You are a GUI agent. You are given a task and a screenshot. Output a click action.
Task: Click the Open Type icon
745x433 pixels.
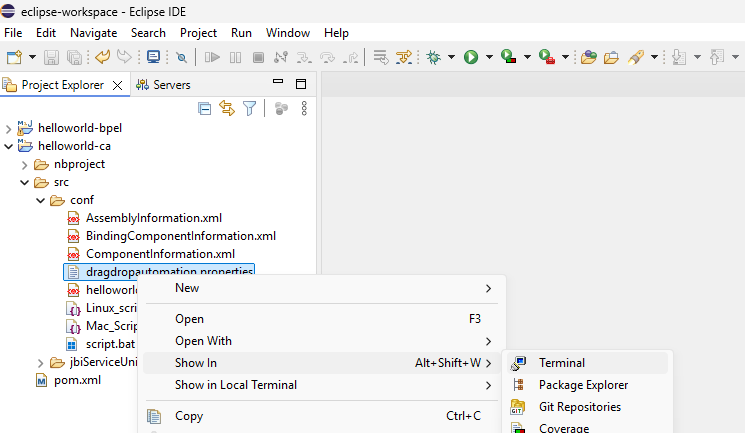click(x=588, y=58)
